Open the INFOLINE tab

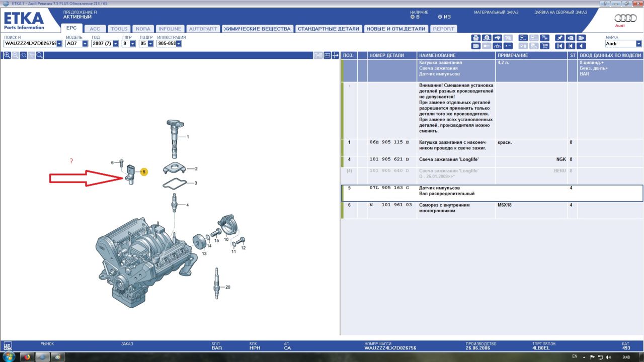[x=170, y=29]
